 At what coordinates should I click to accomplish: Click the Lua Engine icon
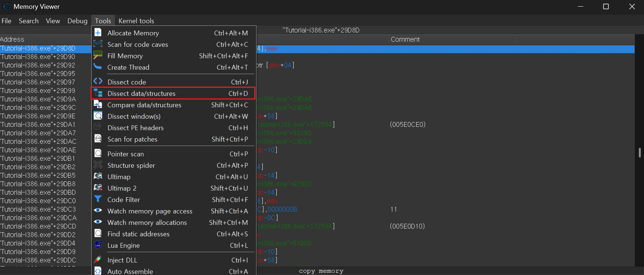pos(98,245)
